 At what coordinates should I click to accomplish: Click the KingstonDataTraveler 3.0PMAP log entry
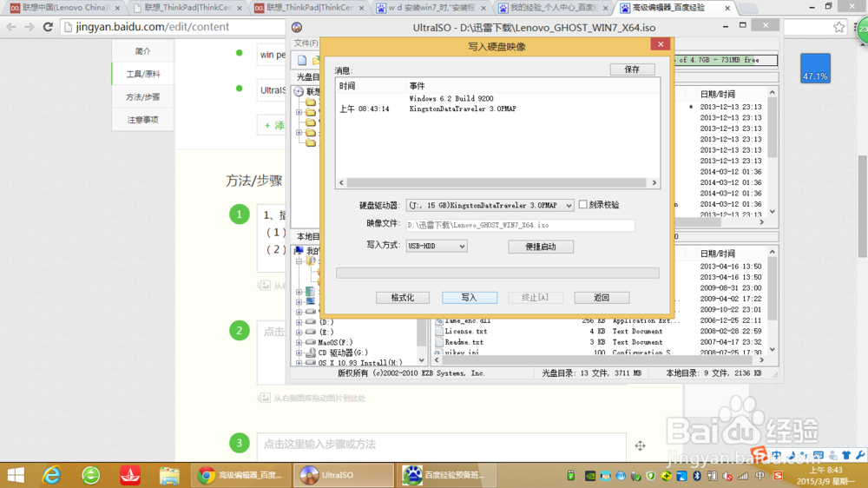(x=463, y=109)
